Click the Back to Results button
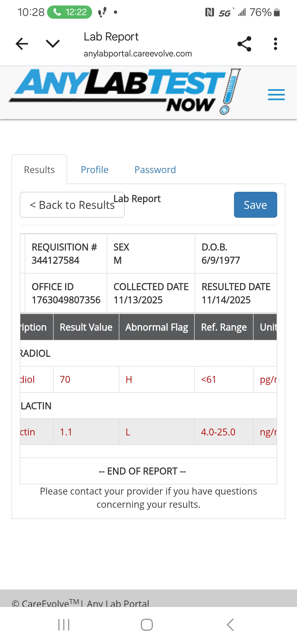 pos(72,205)
